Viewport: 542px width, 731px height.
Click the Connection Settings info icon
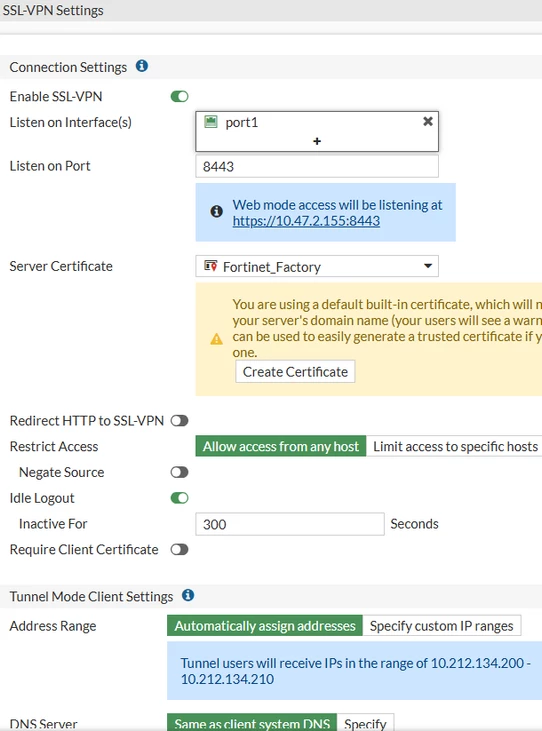(x=142, y=66)
